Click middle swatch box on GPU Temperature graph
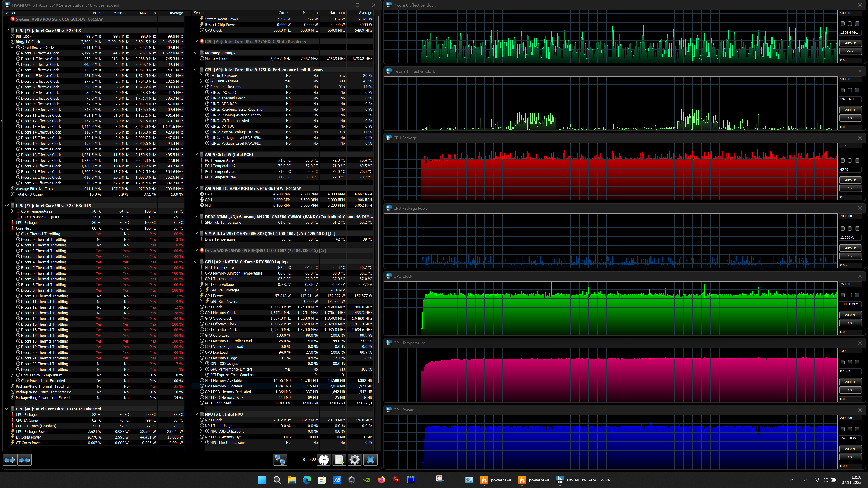Image resolution: width=868 pixels, height=488 pixels. pyautogui.click(x=850, y=362)
